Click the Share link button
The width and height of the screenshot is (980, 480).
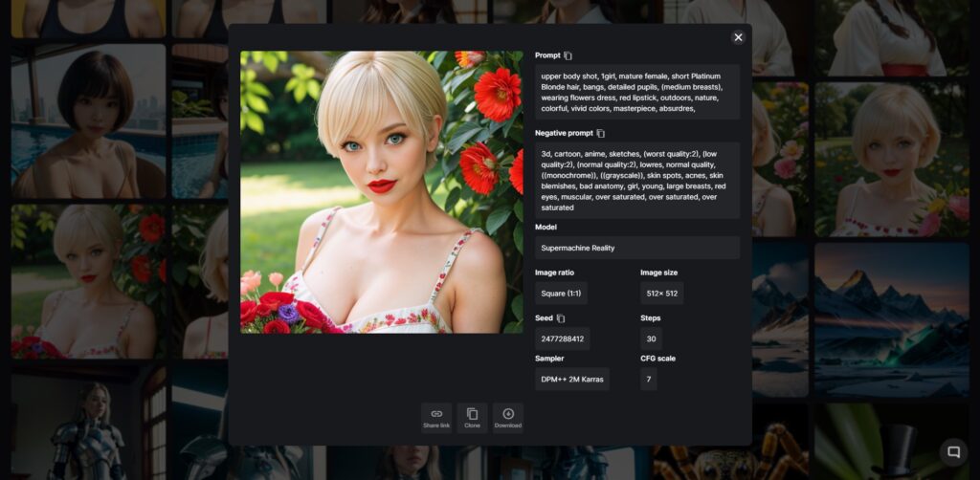tap(436, 418)
